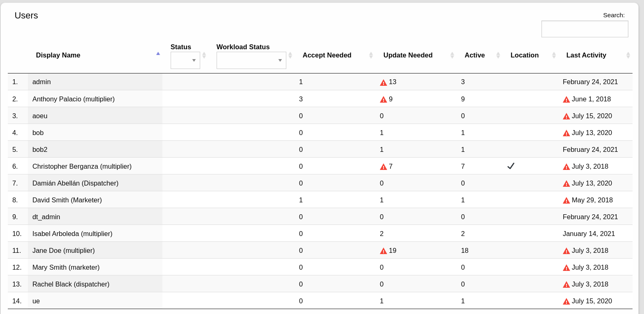Click January 14, 2021 activity date
This screenshot has width=644, height=314.
click(x=589, y=234)
